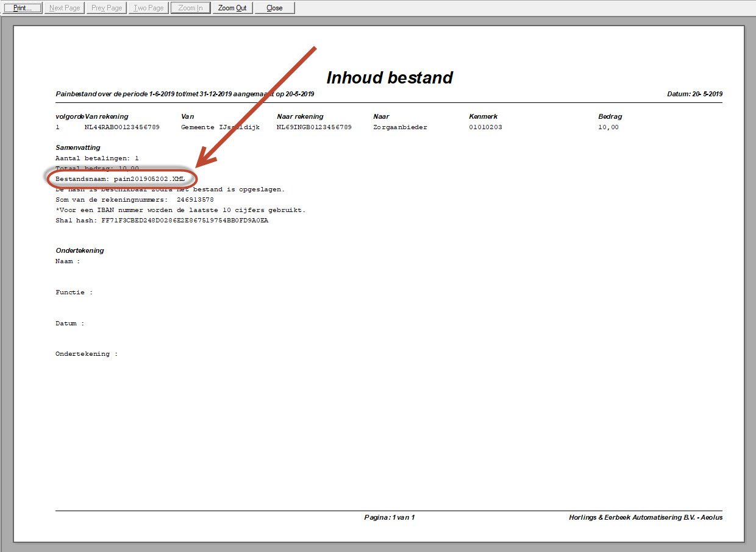Click the circled Bestandsnaam pain201905202.XML line
The width and height of the screenshot is (756, 552).
pos(120,179)
